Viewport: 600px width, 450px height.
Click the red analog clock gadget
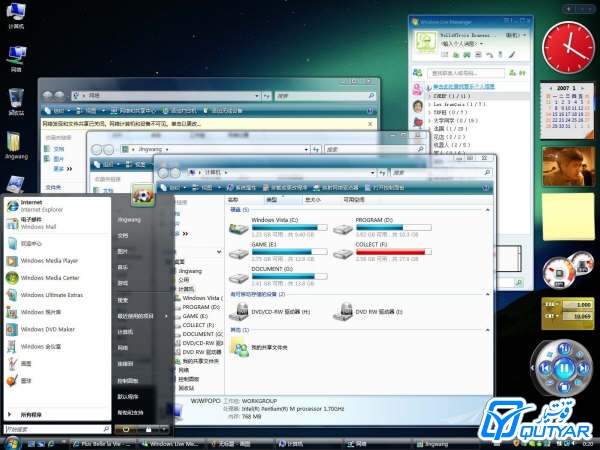(x=568, y=47)
